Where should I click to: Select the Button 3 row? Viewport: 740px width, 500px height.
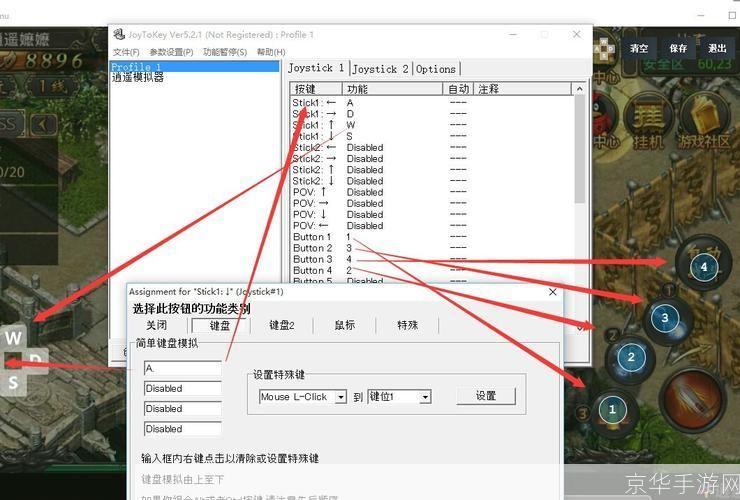tap(430, 259)
